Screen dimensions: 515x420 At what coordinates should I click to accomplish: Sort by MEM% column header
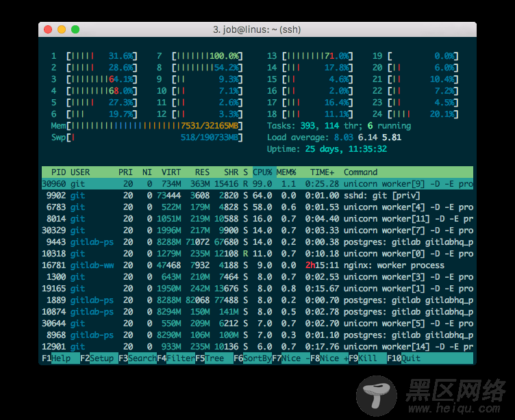pos(286,172)
